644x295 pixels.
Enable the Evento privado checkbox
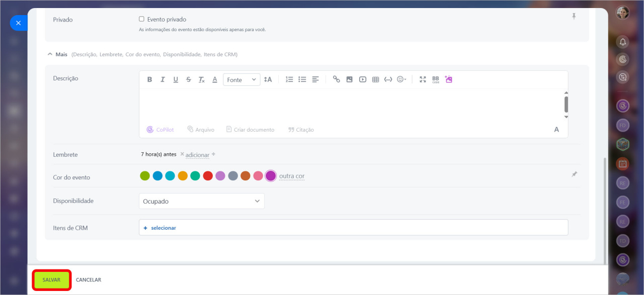[x=141, y=19]
